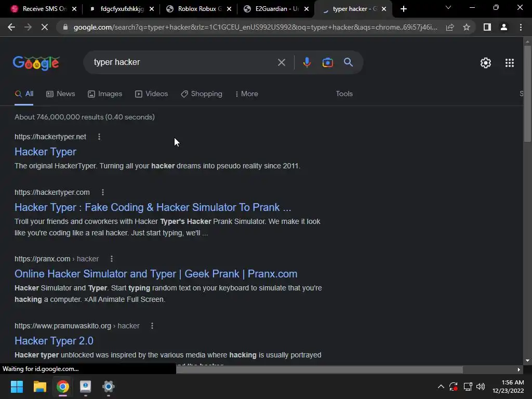This screenshot has width=532, height=399.
Task: Click the Chrome taskbar icon
Action: pos(63,387)
